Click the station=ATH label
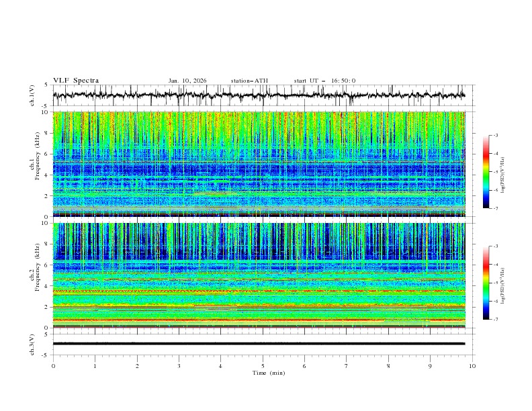 [249, 81]
